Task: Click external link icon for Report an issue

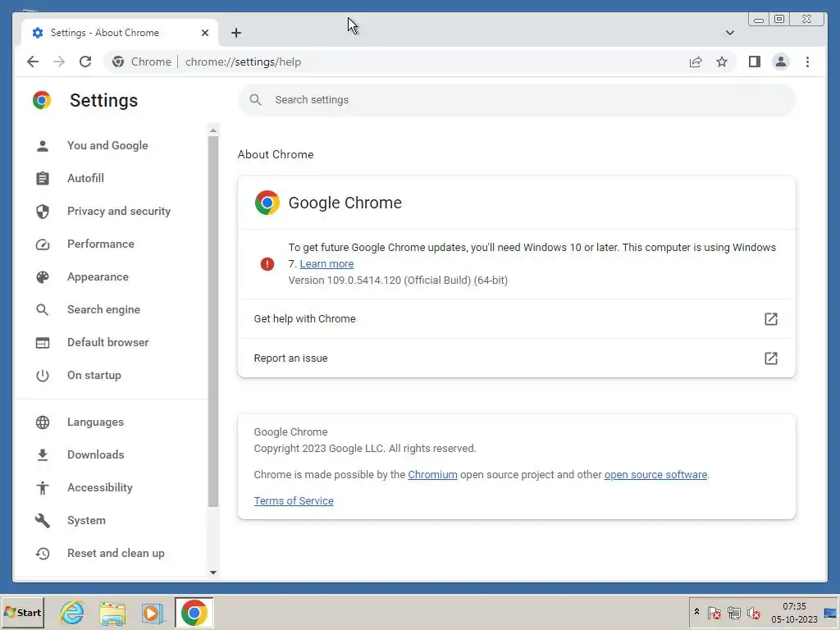Action: (770, 358)
